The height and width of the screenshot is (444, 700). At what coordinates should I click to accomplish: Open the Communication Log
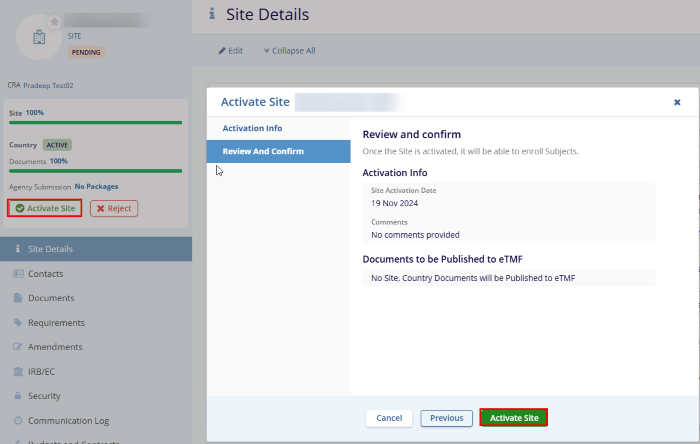[x=68, y=421]
